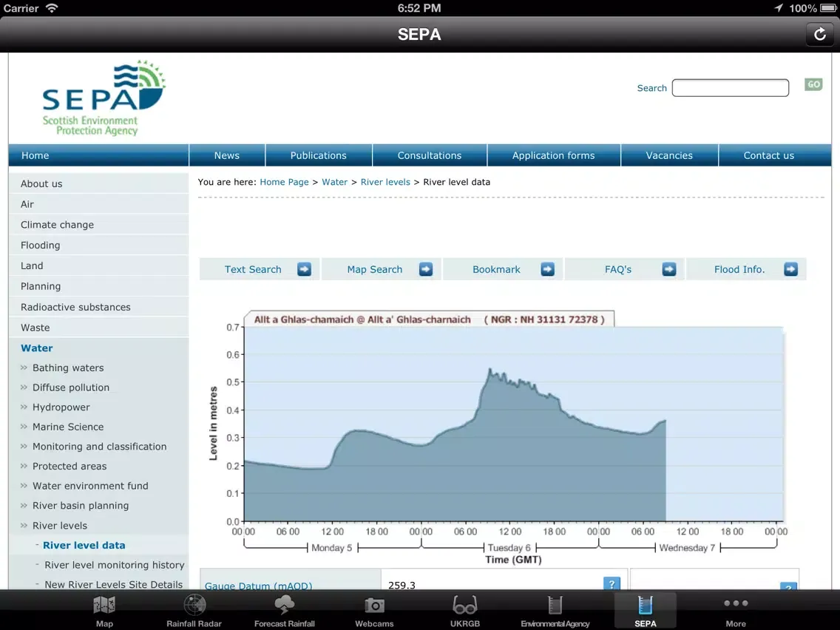Screen dimensions: 840x630
Task: Click the arrow icon beside Bookmark
Action: 547,269
